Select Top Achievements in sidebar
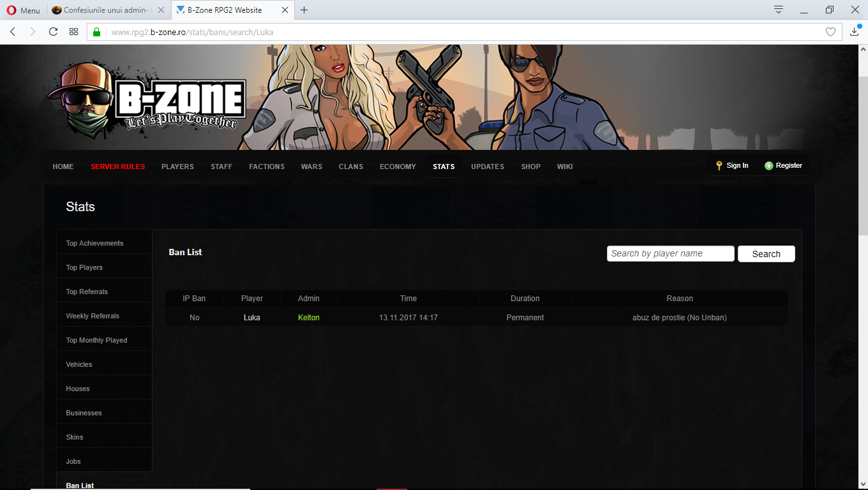868x490 pixels. [x=94, y=243]
